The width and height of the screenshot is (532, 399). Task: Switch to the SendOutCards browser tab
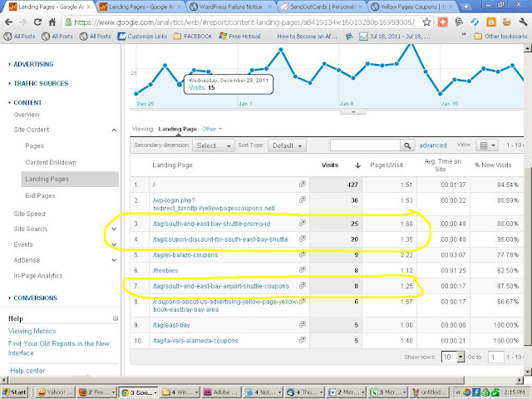[x=322, y=7]
